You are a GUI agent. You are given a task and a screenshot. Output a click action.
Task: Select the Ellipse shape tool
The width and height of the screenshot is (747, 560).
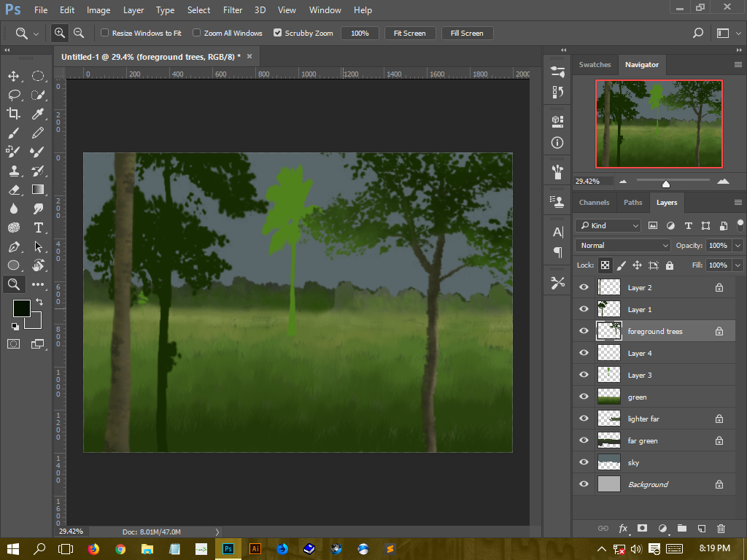coord(13,265)
